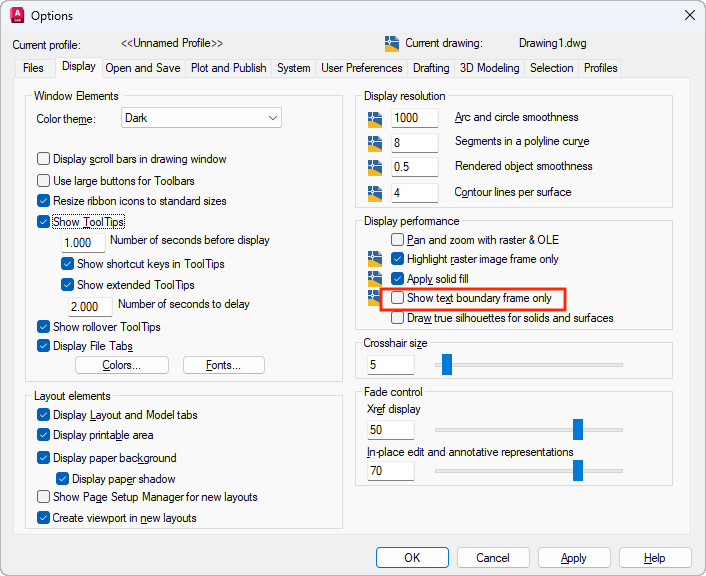Toggle Display File Tabs checkbox
The image size is (706, 576).
coord(43,346)
